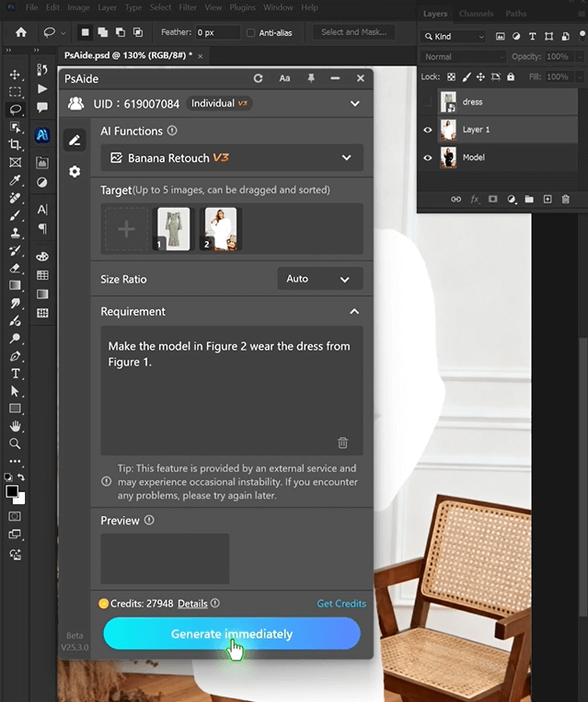This screenshot has width=588, height=702.
Task: Pin the PsAide panel
Action: pos(311,78)
